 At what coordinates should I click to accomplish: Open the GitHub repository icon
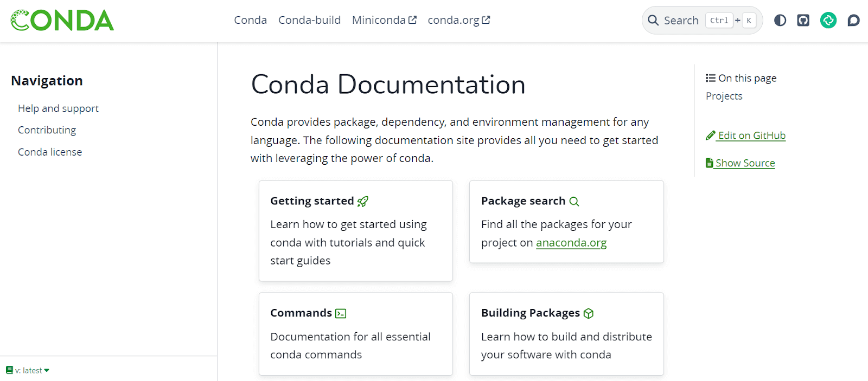[x=803, y=21]
